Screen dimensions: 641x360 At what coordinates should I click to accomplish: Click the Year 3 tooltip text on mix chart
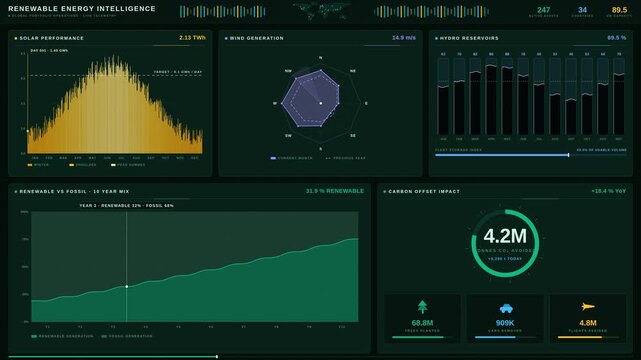point(126,206)
